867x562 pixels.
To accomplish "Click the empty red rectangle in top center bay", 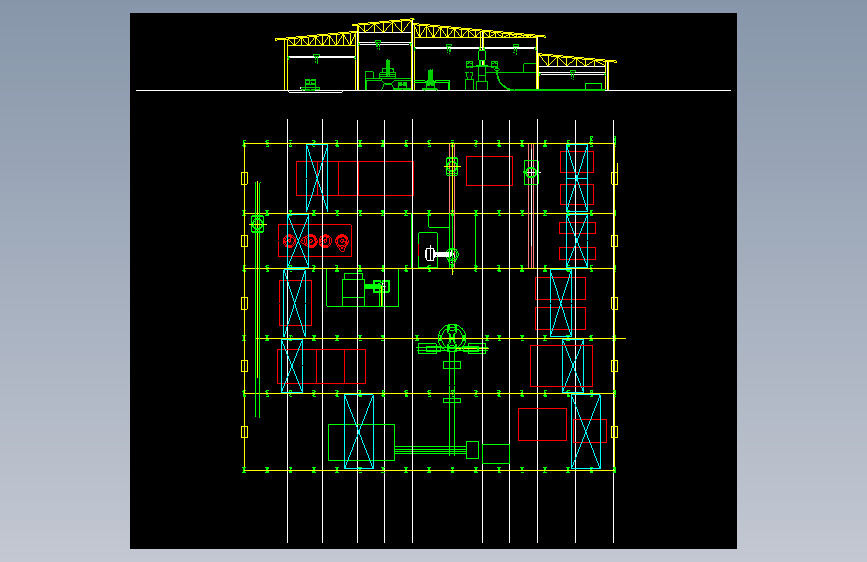I will (489, 171).
